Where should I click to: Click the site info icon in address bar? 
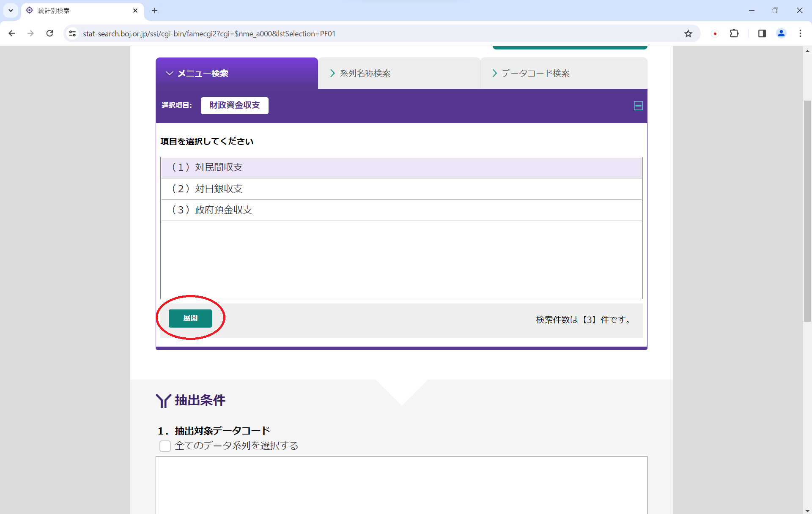click(x=72, y=33)
